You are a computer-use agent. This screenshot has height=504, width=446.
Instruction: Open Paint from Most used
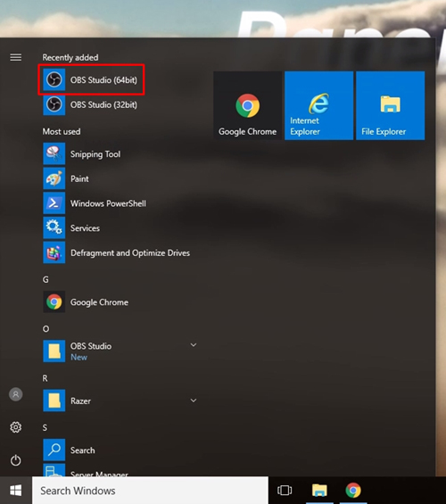tap(66, 178)
